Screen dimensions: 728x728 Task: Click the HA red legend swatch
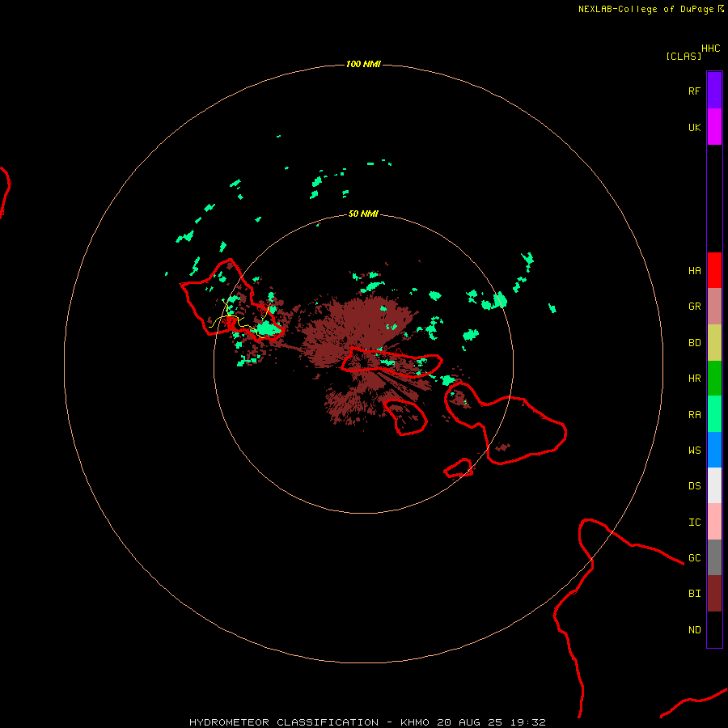(x=714, y=270)
